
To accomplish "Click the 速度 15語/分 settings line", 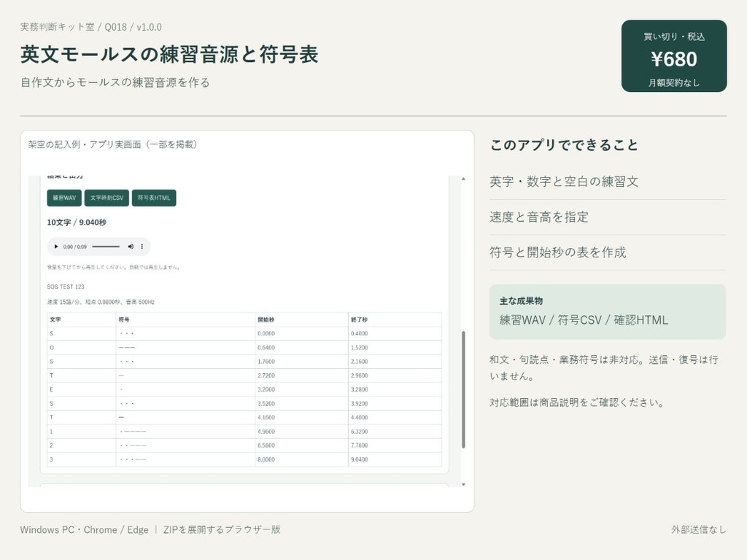I will (101, 302).
